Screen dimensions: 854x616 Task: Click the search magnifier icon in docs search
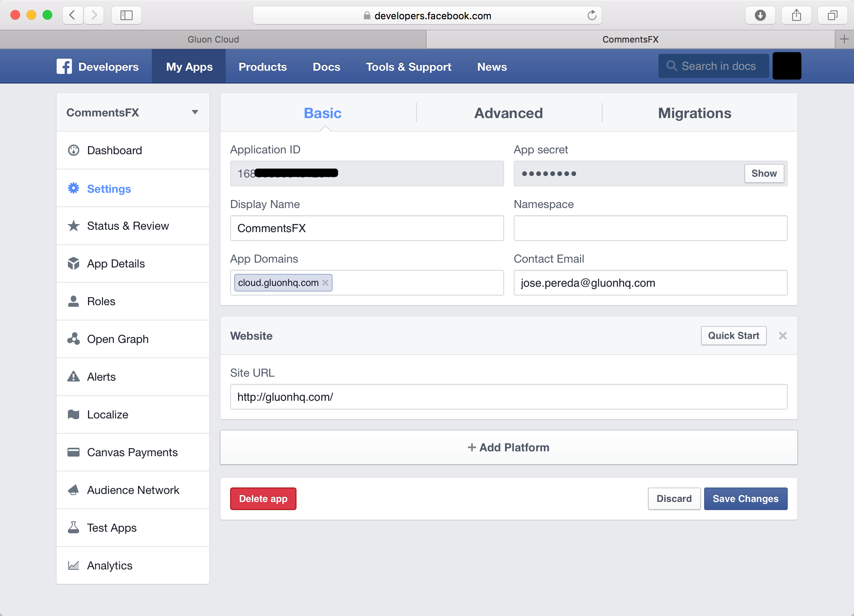(672, 66)
